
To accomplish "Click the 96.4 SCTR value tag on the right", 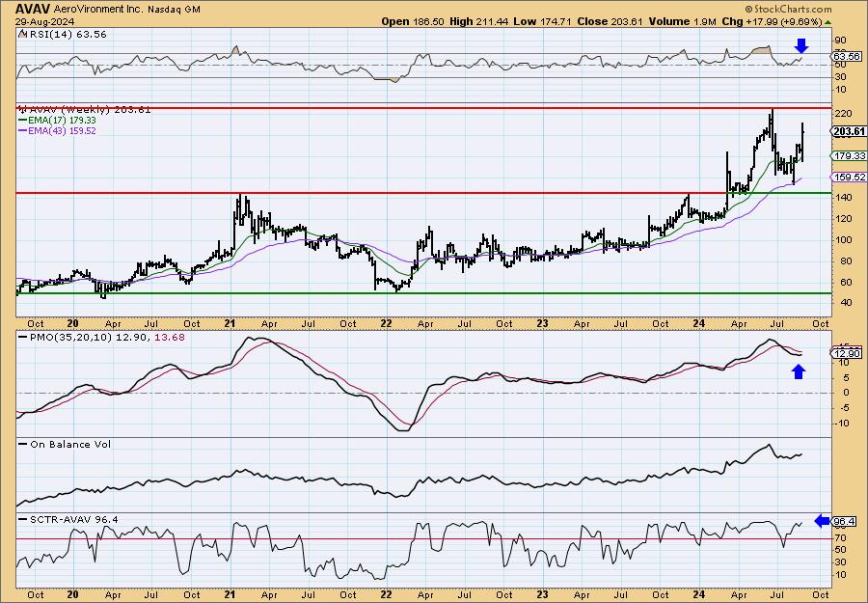I will pyautogui.click(x=845, y=522).
